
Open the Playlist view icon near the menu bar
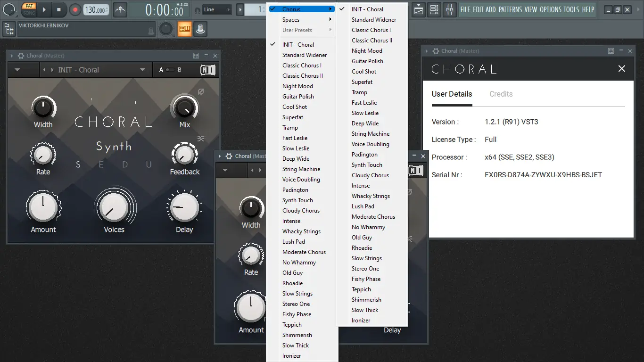[x=418, y=9]
